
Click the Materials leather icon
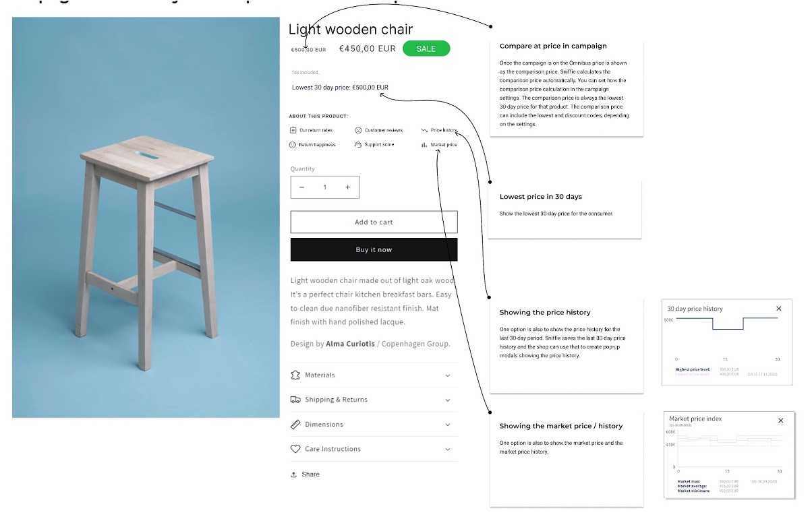(x=295, y=375)
